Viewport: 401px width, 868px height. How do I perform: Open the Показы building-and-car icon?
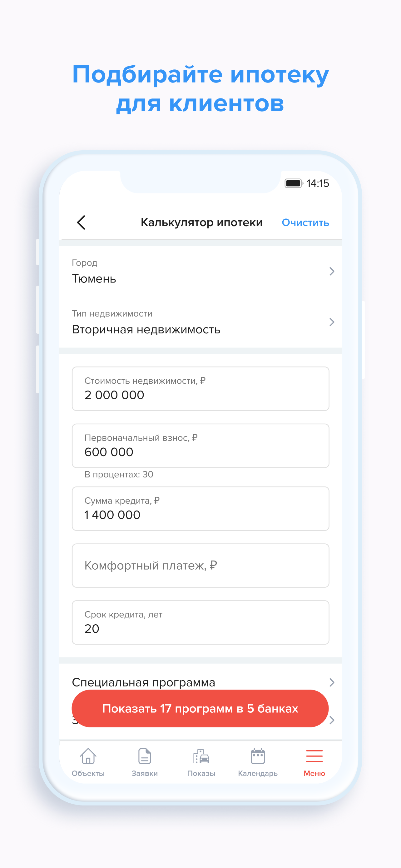201,756
